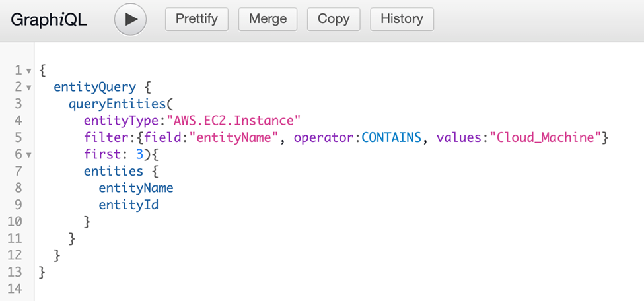This screenshot has width=644, height=301.
Task: Click line number 14 in the gutter
Action: pos(16,288)
